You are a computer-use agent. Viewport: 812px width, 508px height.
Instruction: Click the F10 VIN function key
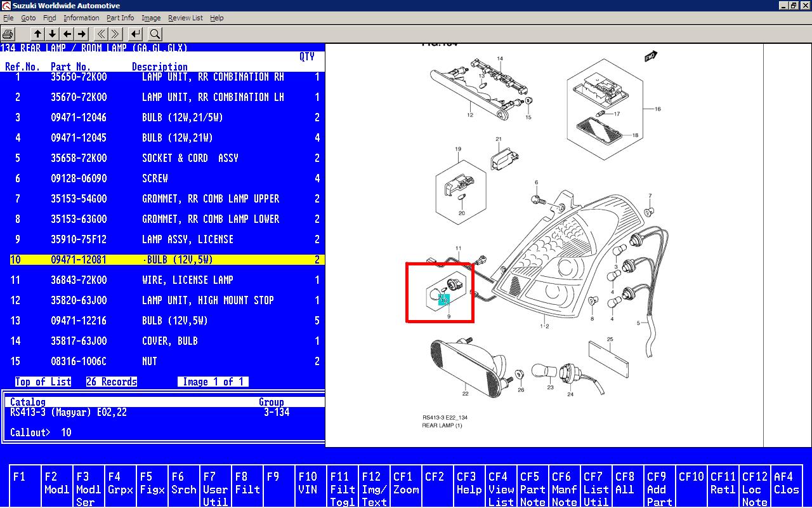coord(311,486)
